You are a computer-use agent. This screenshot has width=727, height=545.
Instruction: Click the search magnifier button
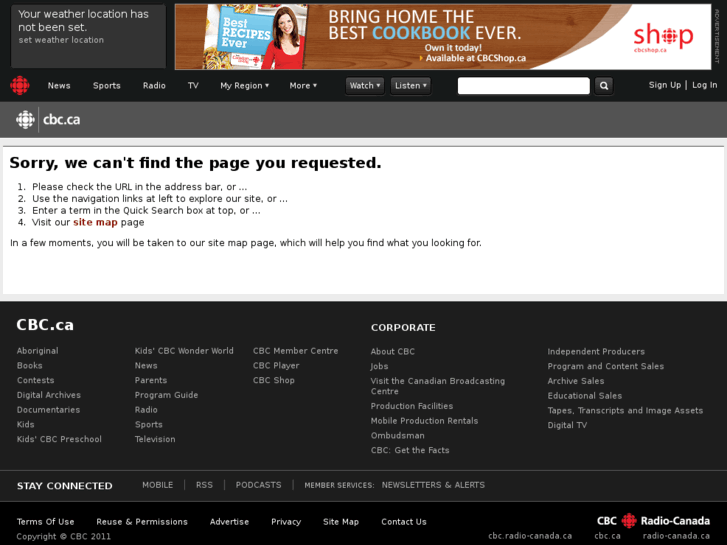(x=604, y=86)
